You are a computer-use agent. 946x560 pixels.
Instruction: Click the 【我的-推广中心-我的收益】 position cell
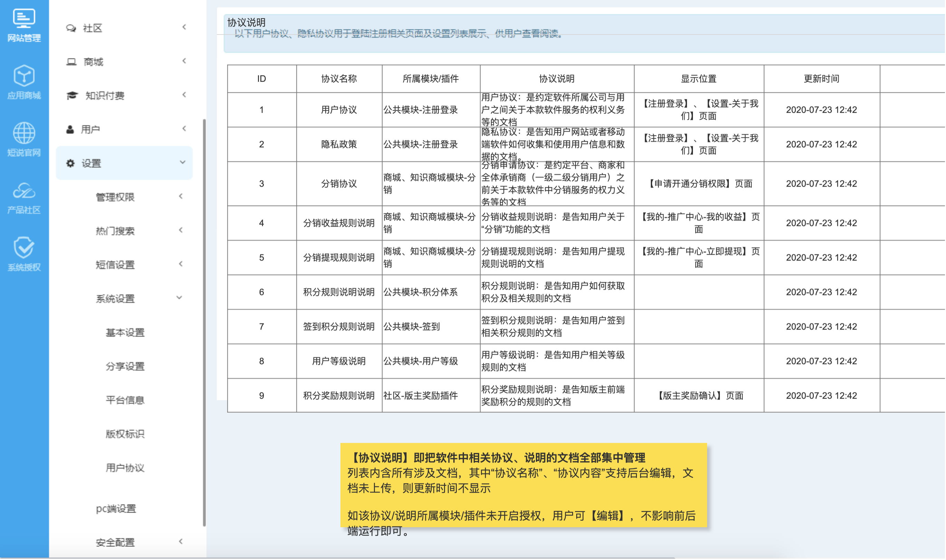pos(699,223)
